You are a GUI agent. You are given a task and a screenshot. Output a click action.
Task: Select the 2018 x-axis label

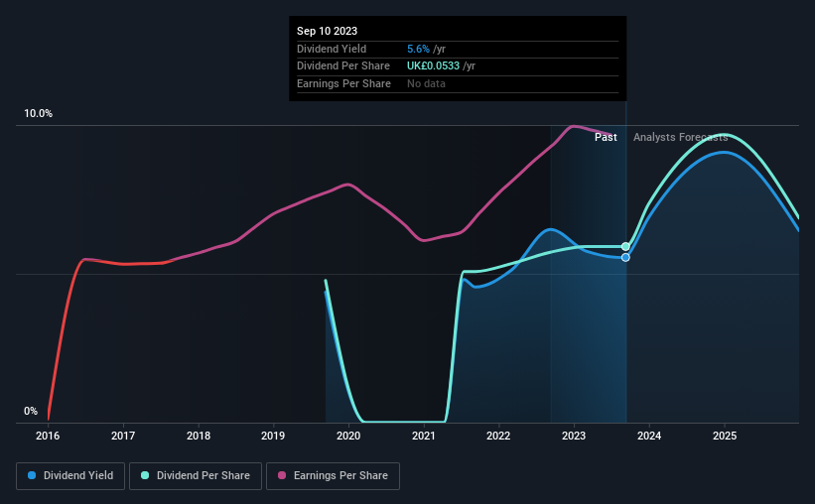(199, 436)
